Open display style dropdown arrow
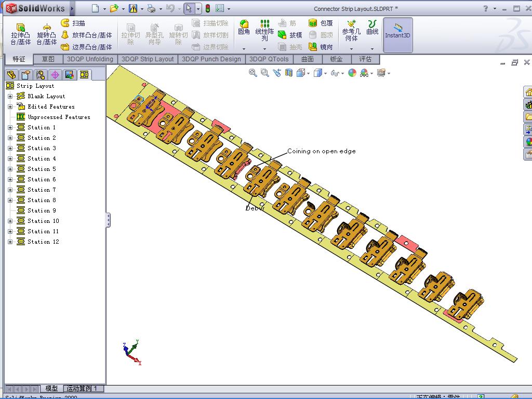This screenshot has height=399, width=532. 326,73
